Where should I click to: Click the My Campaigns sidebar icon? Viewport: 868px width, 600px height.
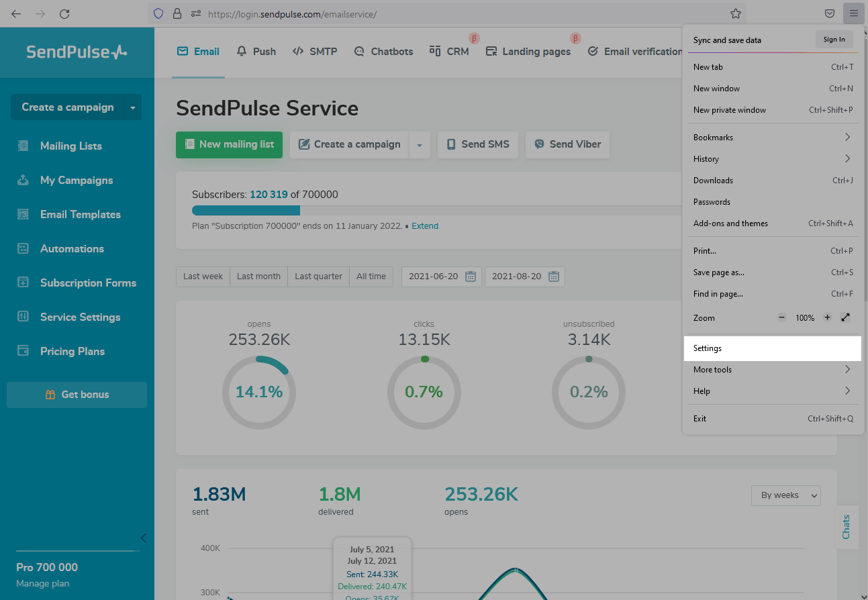23,180
